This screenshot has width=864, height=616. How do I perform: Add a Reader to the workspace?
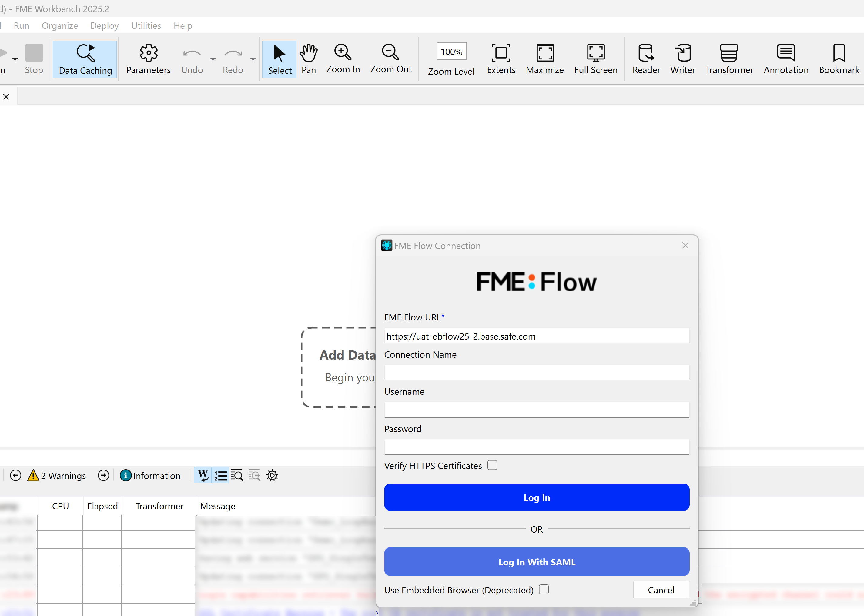point(646,59)
